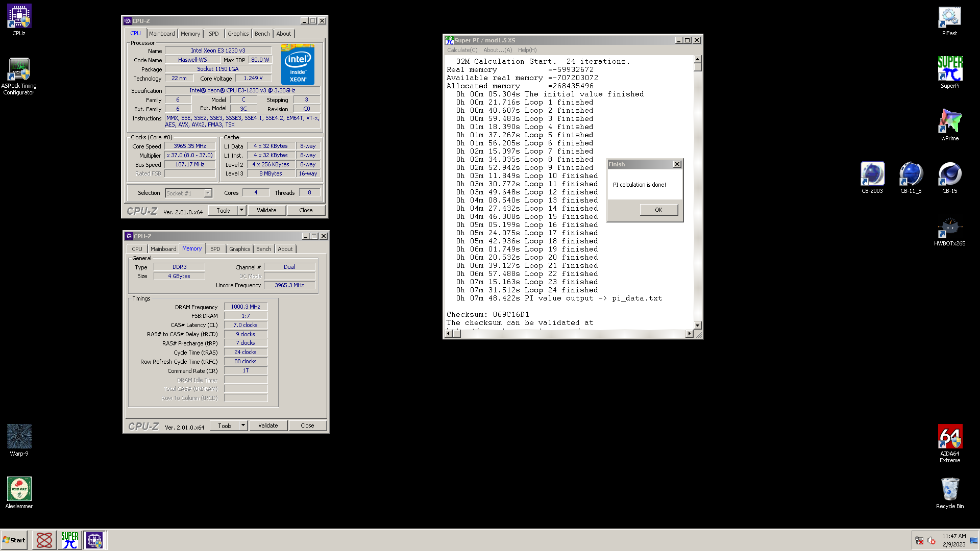Image resolution: width=980 pixels, height=551 pixels.
Task: Select the CPU-Z taskbar button
Action: pyautogui.click(x=94, y=540)
